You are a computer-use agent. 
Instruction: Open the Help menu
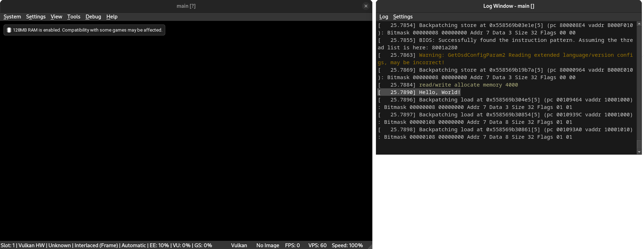[112, 17]
